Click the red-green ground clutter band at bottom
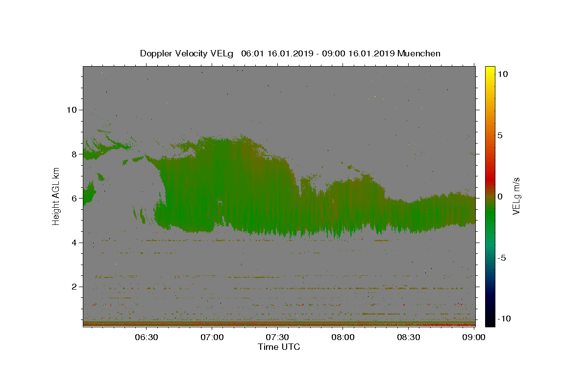 coord(279,323)
